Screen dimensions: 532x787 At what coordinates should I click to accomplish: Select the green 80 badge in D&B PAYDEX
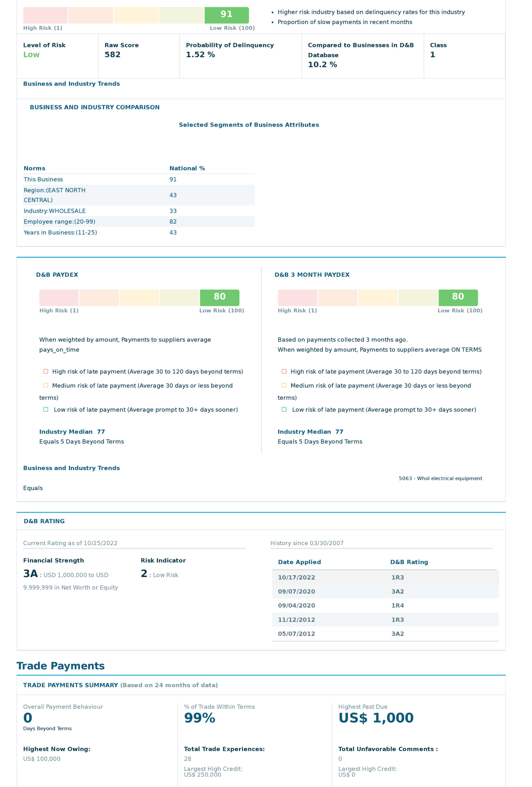(x=220, y=297)
